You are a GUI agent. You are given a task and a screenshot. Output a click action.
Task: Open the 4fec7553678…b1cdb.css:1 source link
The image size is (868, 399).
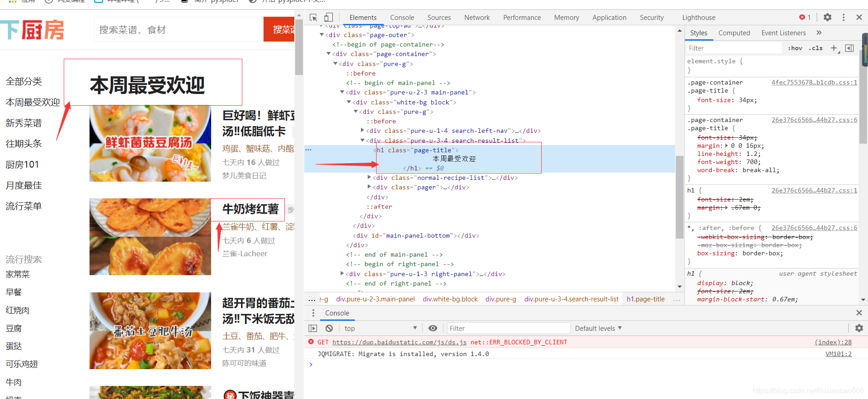[x=814, y=82]
